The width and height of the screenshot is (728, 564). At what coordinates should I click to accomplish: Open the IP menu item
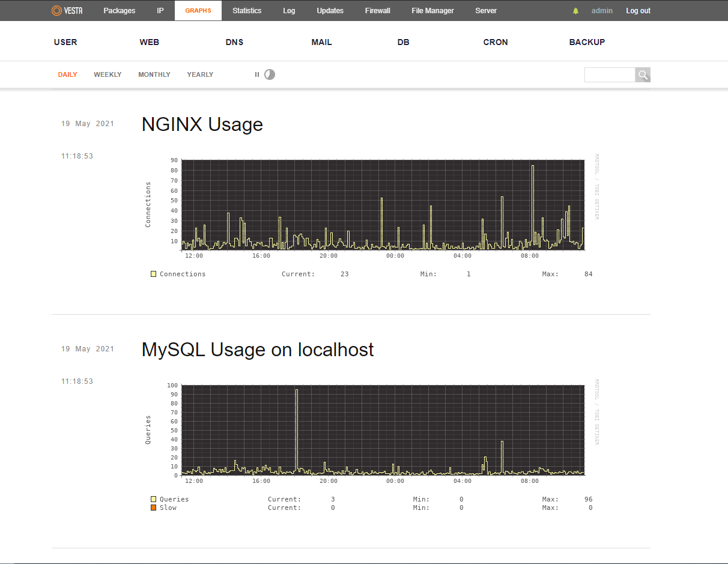point(160,11)
